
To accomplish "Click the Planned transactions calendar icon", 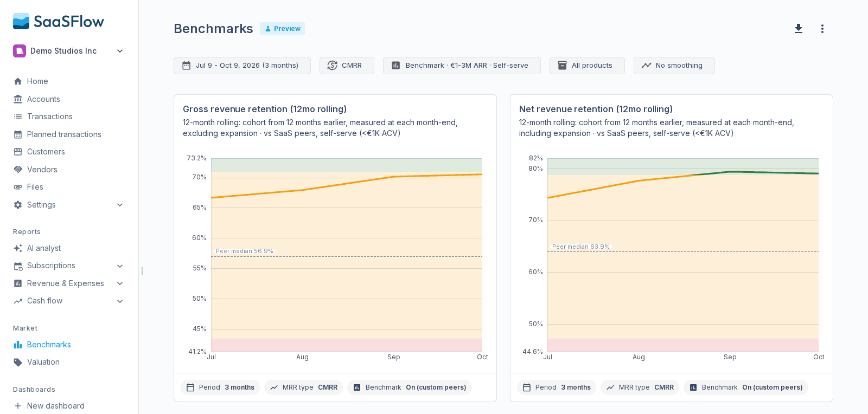I will 18,134.
